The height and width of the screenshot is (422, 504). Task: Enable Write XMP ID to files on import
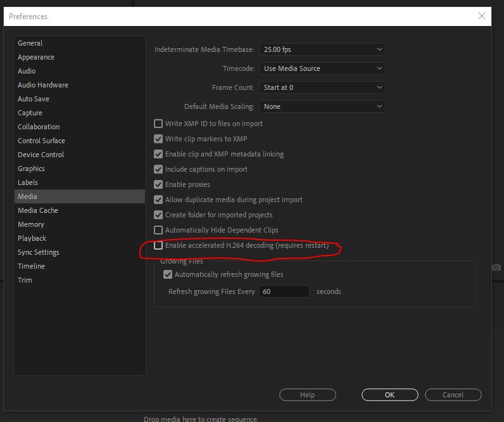coord(158,124)
